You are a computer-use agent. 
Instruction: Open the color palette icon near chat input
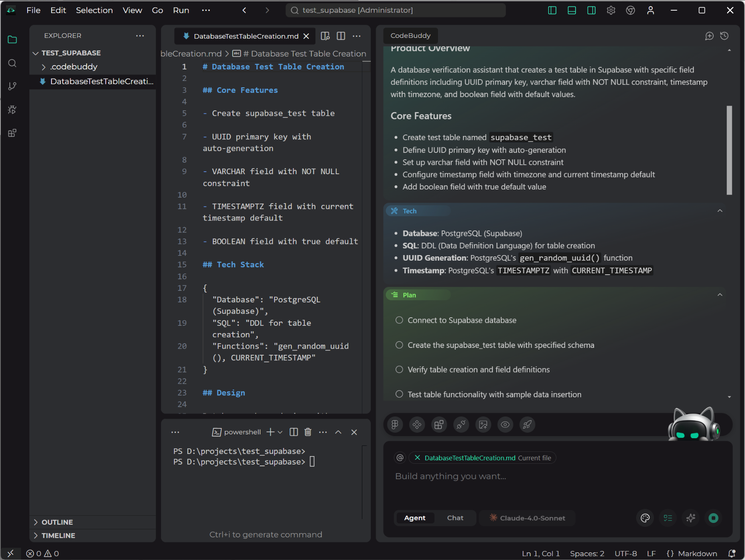click(645, 518)
